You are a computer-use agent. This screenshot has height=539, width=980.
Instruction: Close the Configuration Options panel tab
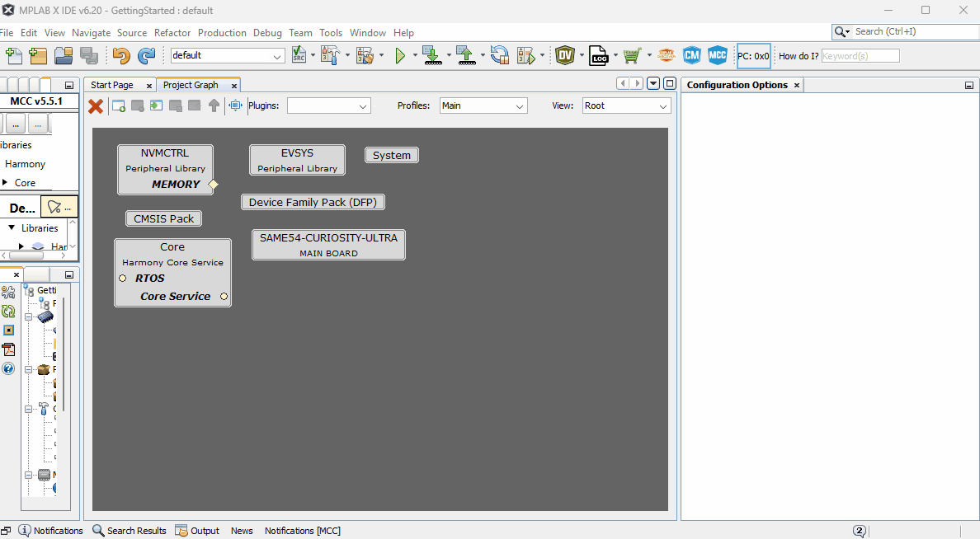click(x=797, y=85)
